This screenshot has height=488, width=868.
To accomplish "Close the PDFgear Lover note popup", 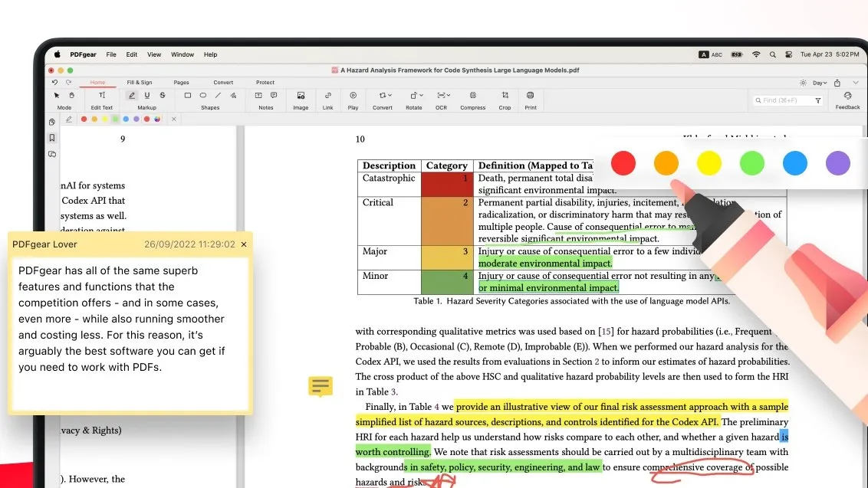I will (244, 244).
